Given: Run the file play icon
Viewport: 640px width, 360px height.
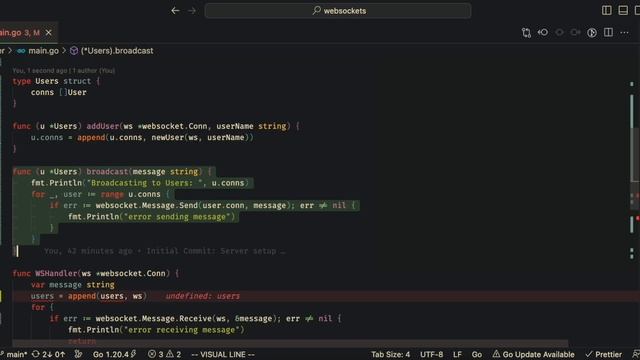Looking at the screenshot, I should tap(592, 33).
